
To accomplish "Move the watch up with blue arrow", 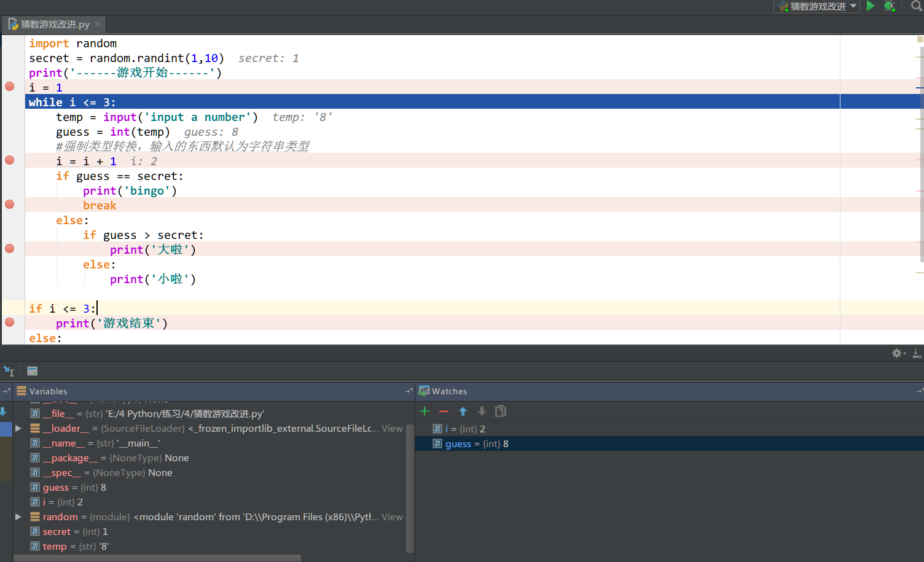I will [x=463, y=411].
